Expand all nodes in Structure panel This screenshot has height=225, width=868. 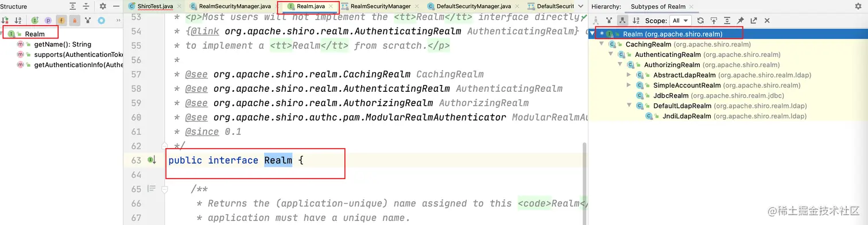tap(73, 6)
